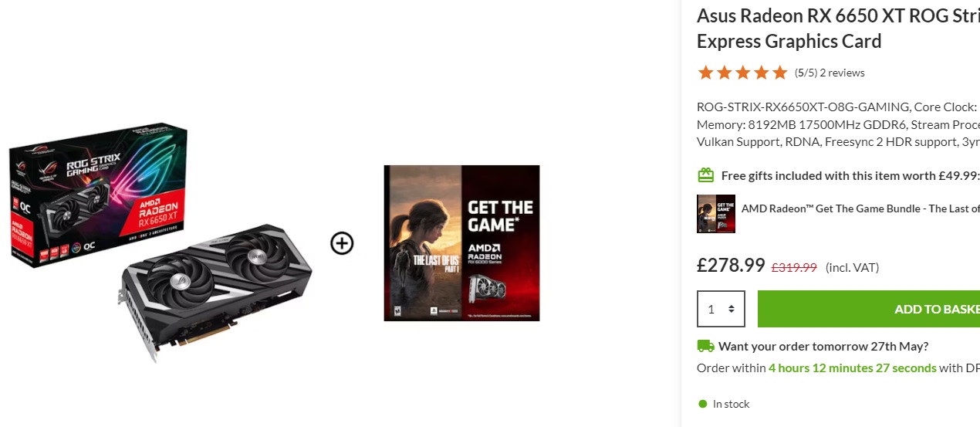Add the graphics card to basket
This screenshot has height=427, width=980.
coord(869,309)
